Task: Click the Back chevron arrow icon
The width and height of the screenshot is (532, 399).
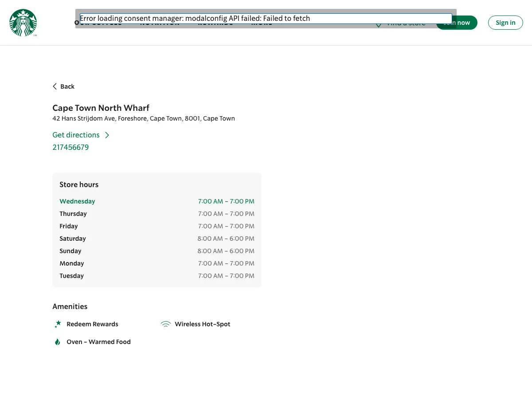Action: click(55, 86)
